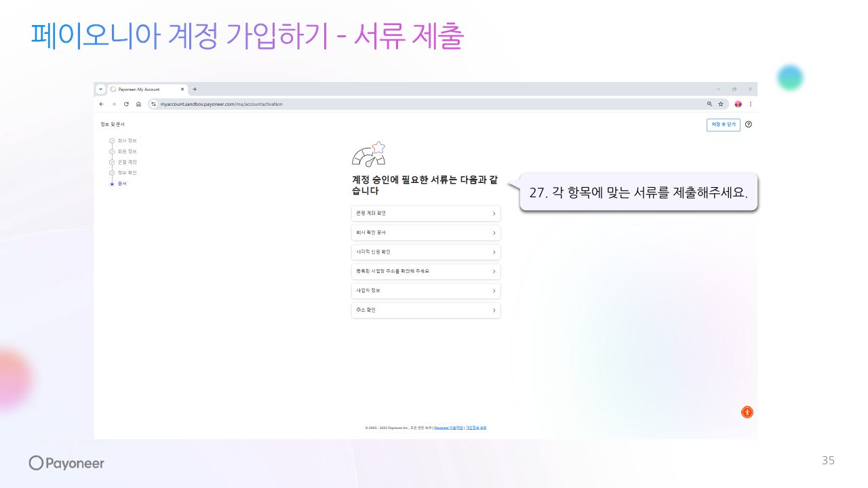Open the Payoneer 이용약관 footer link
The image size is (868, 488).
point(448,428)
